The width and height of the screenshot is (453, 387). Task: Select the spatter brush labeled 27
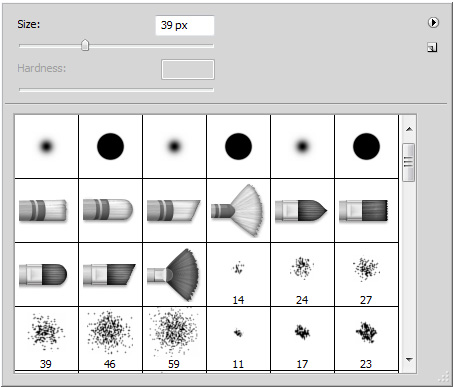[x=366, y=275]
